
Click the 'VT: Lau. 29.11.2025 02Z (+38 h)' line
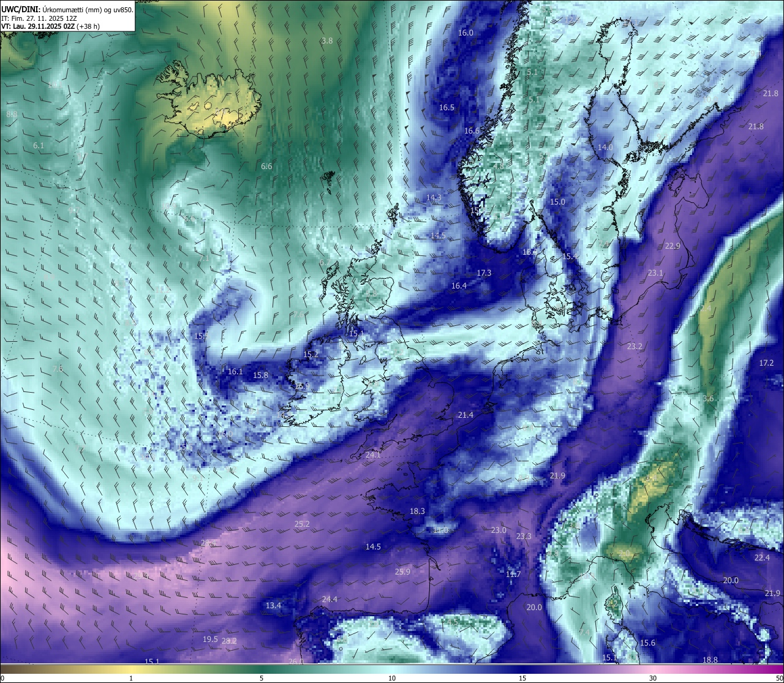[50, 26]
